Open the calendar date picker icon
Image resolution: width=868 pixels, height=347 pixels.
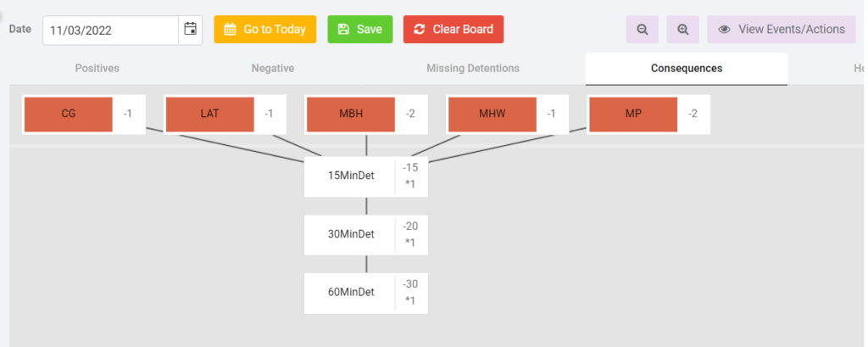click(191, 30)
